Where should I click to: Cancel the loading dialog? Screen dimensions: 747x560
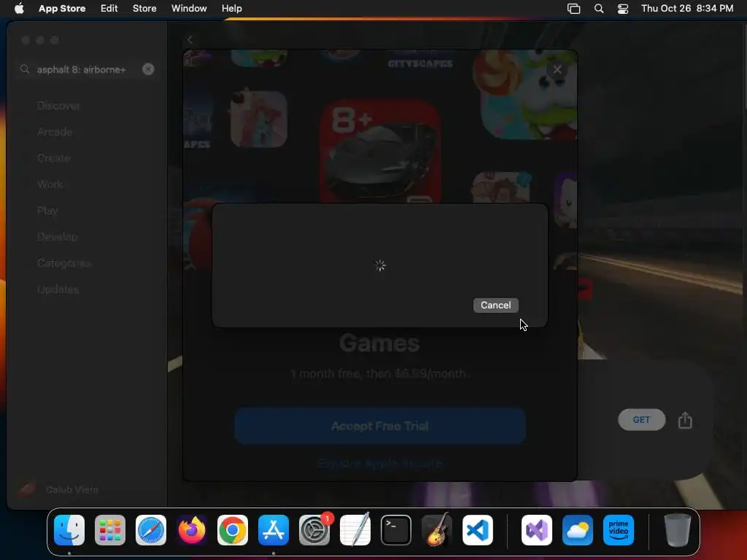tap(495, 306)
